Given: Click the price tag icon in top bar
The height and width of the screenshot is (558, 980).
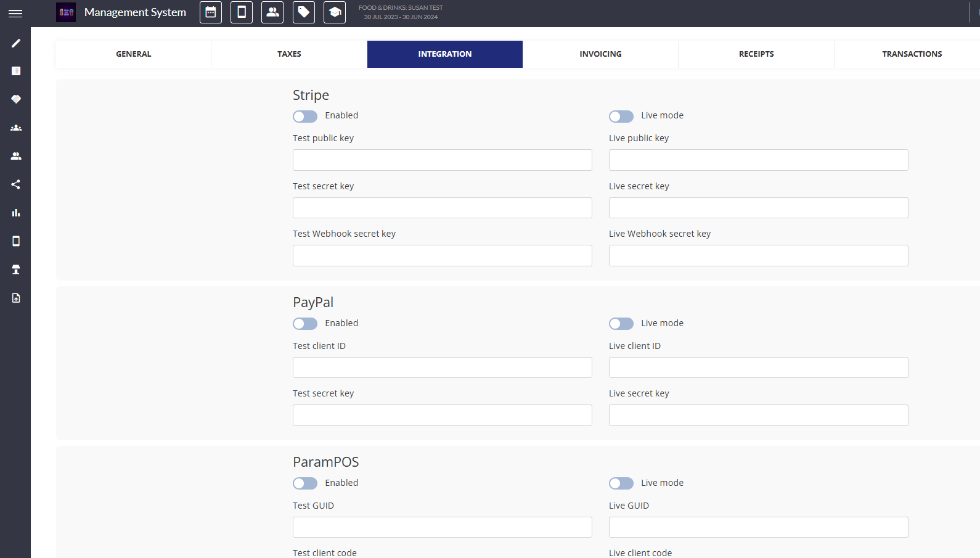Looking at the screenshot, I should click(303, 12).
